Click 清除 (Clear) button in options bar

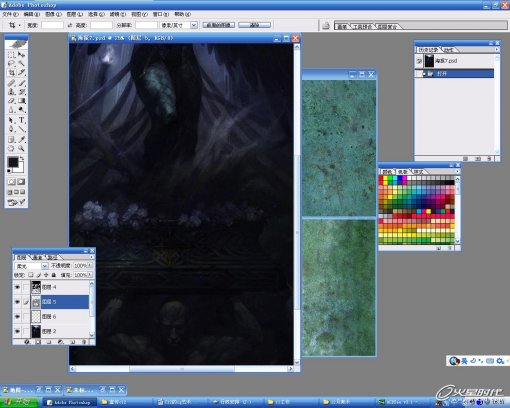tap(255, 25)
